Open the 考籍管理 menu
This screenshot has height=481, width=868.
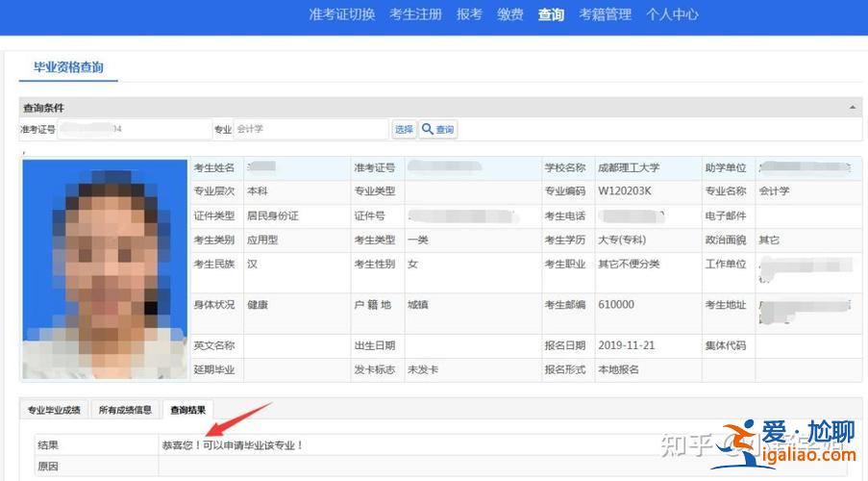605,14
